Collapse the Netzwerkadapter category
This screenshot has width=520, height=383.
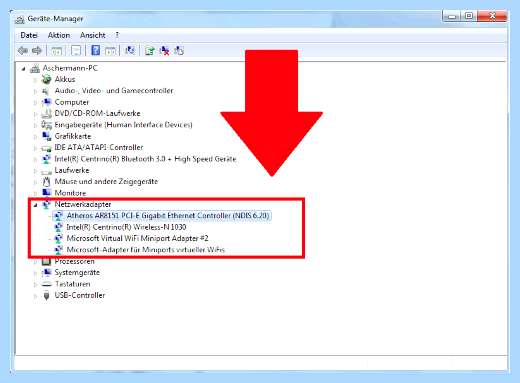(x=35, y=205)
